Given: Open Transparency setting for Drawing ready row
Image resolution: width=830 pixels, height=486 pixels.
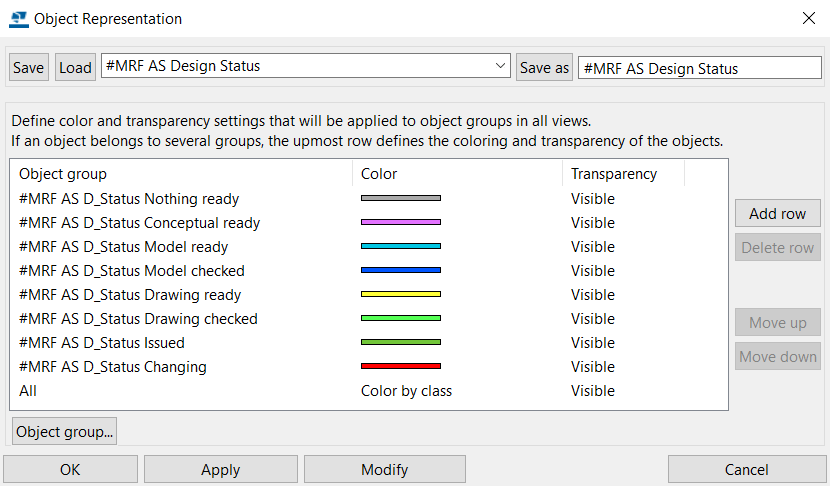Looking at the screenshot, I should tap(592, 294).
